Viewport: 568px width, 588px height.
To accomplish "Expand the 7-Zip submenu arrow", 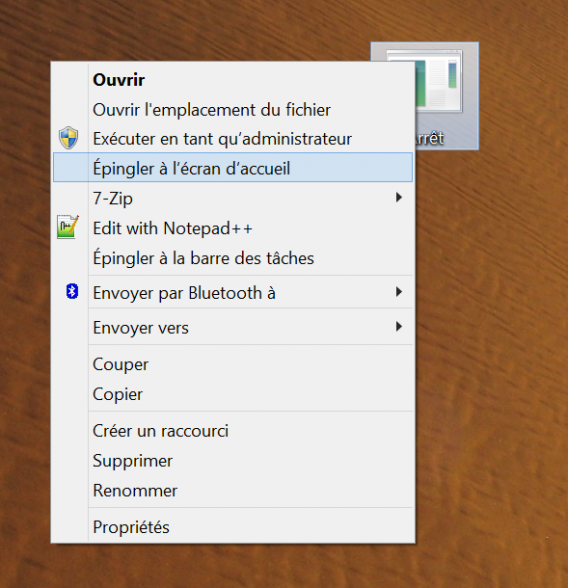I will tap(399, 197).
